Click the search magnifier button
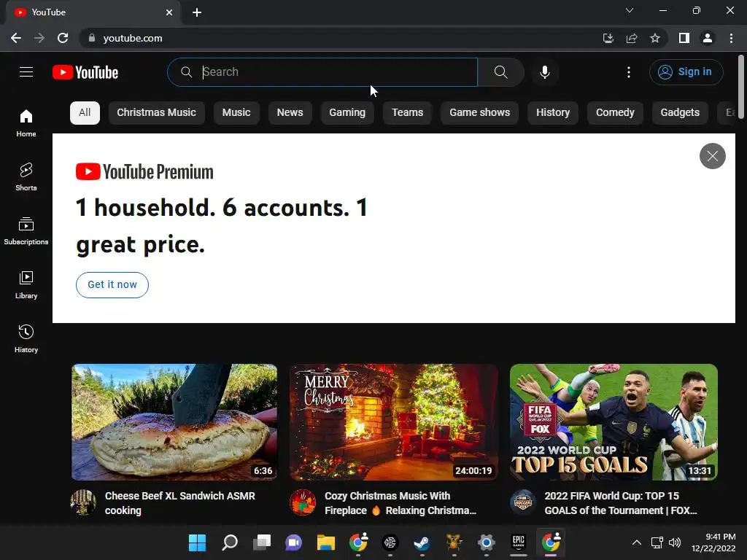This screenshot has width=747, height=560. [500, 72]
